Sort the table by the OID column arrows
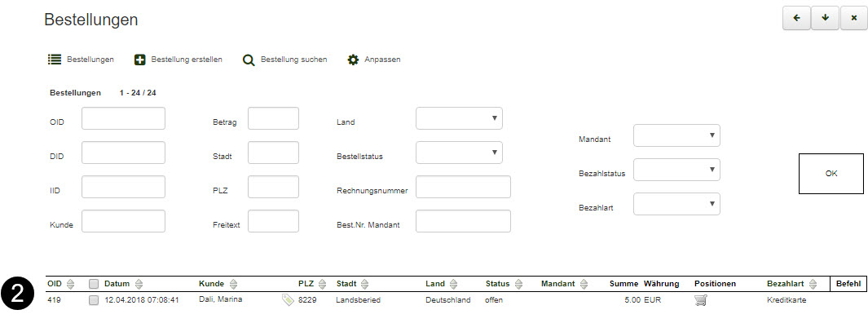 point(71,284)
